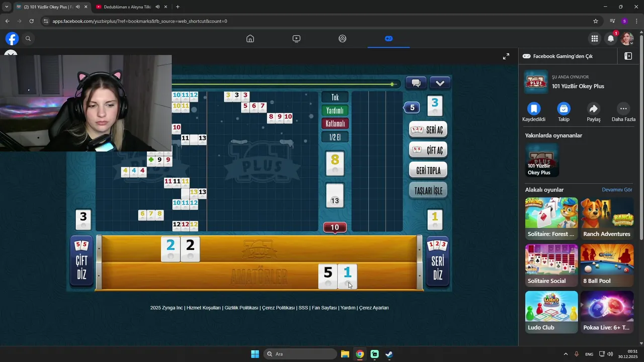Screen dimensions: 644x362
Task: Open Daha Fazla more options
Action: pyautogui.click(x=623, y=109)
